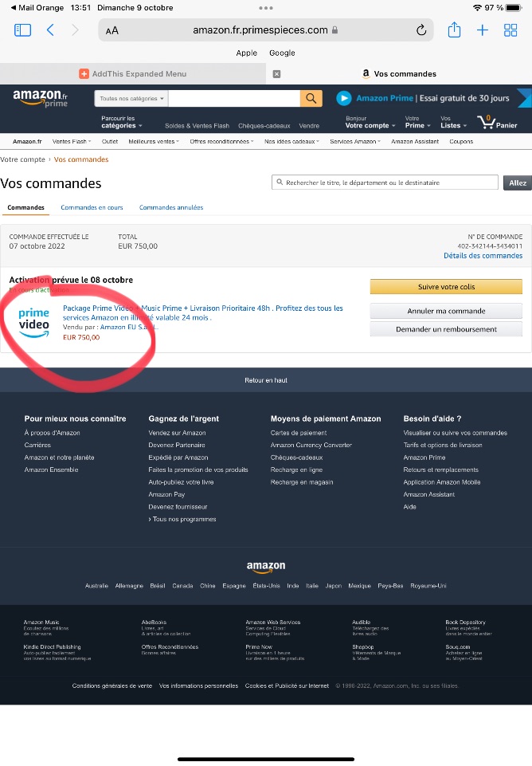The height and width of the screenshot is (766, 532).
Task: Open the Toutes nos catégories dropdown
Action: (x=131, y=98)
